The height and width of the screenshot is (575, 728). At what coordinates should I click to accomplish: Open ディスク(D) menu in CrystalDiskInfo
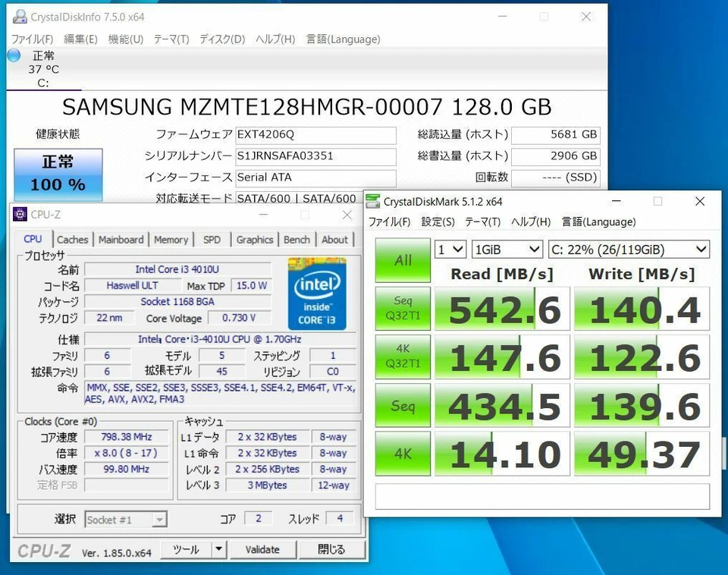tap(222, 39)
